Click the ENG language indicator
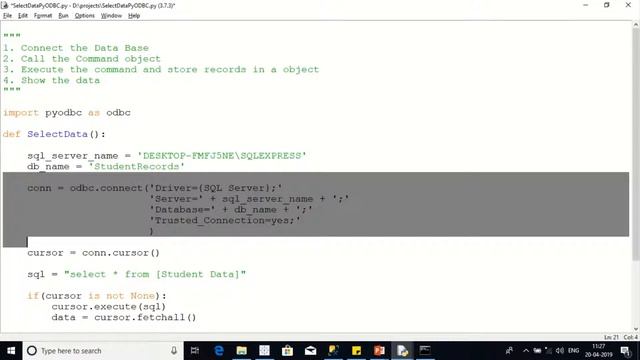640x360 pixels. [x=573, y=351]
